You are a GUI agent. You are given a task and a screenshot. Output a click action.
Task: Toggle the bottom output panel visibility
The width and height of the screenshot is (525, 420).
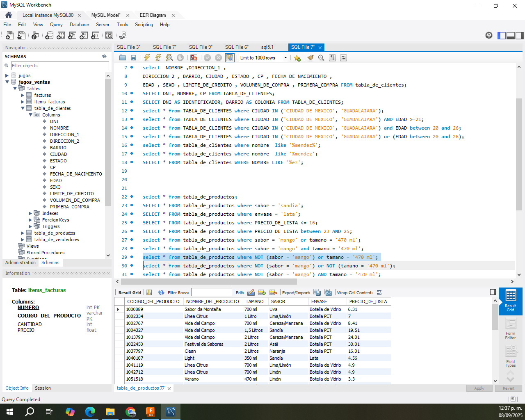(x=511, y=36)
